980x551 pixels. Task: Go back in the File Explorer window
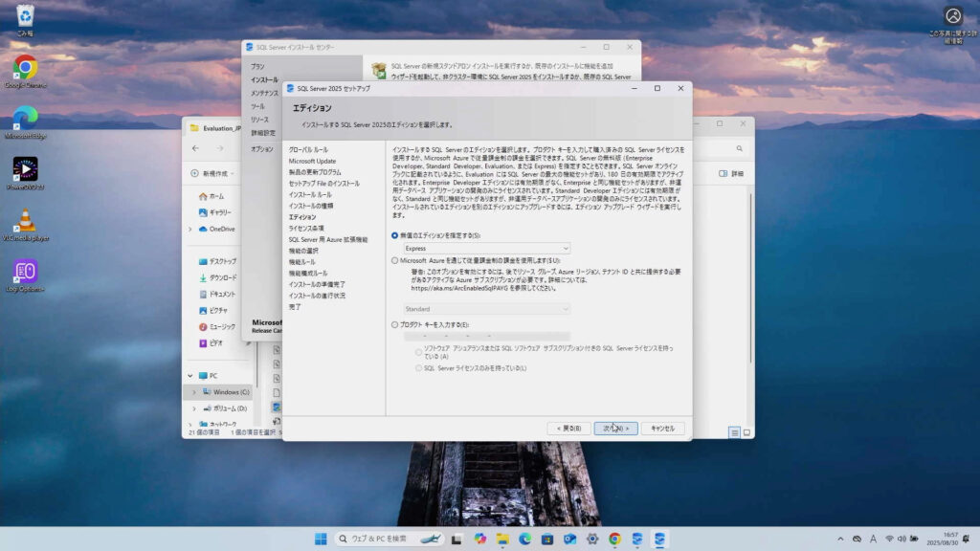coord(195,148)
